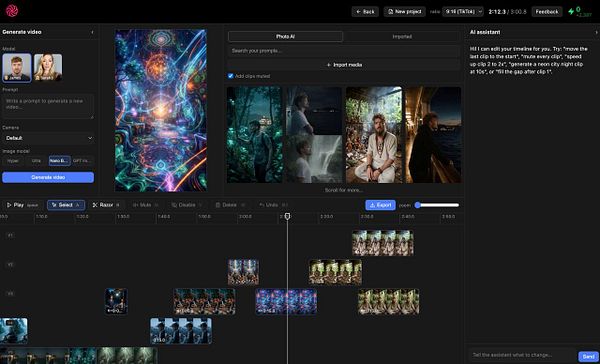Select the blonde woman model avatar
This screenshot has width=600, height=364.
pyautogui.click(x=48, y=68)
